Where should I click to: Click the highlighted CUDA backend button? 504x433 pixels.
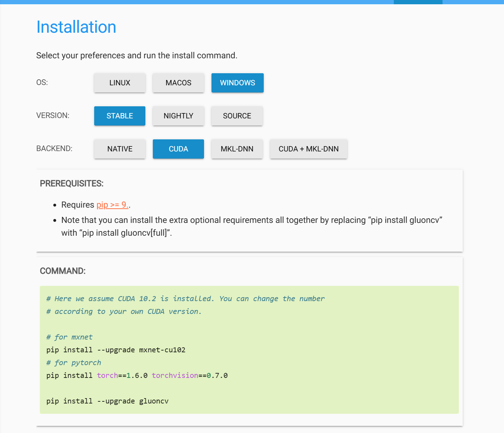(x=178, y=149)
